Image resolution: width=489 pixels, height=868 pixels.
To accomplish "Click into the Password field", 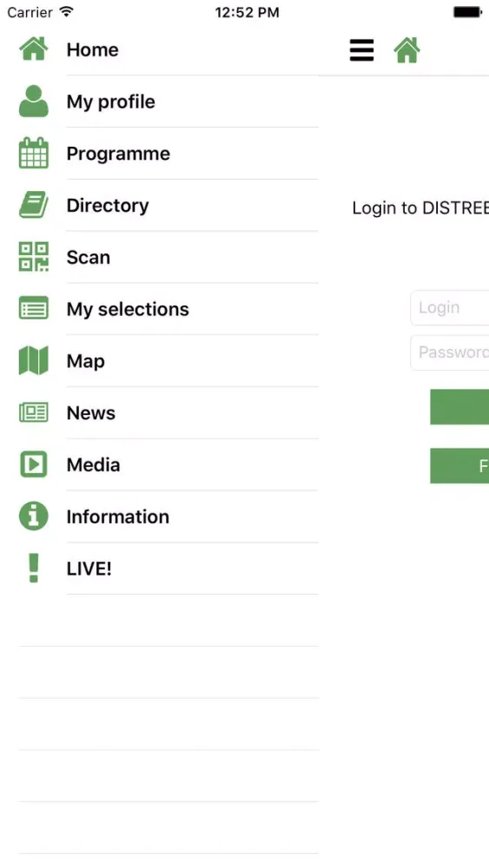I will click(450, 352).
